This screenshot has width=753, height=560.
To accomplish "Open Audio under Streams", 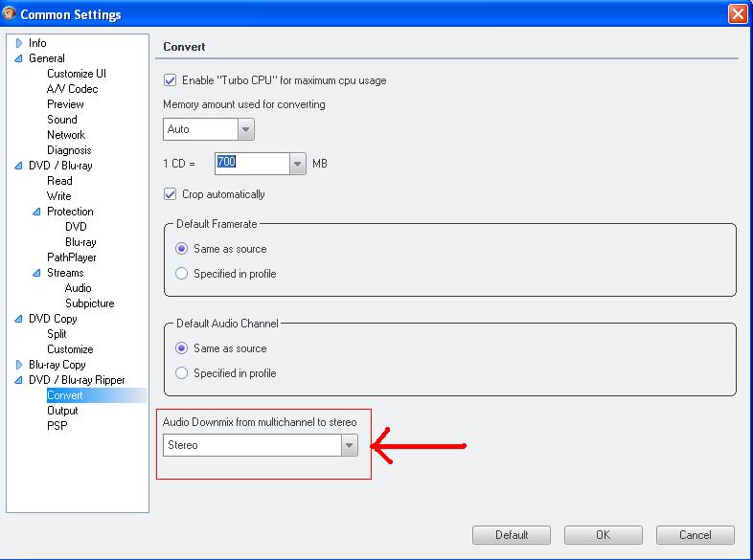I will tap(78, 288).
